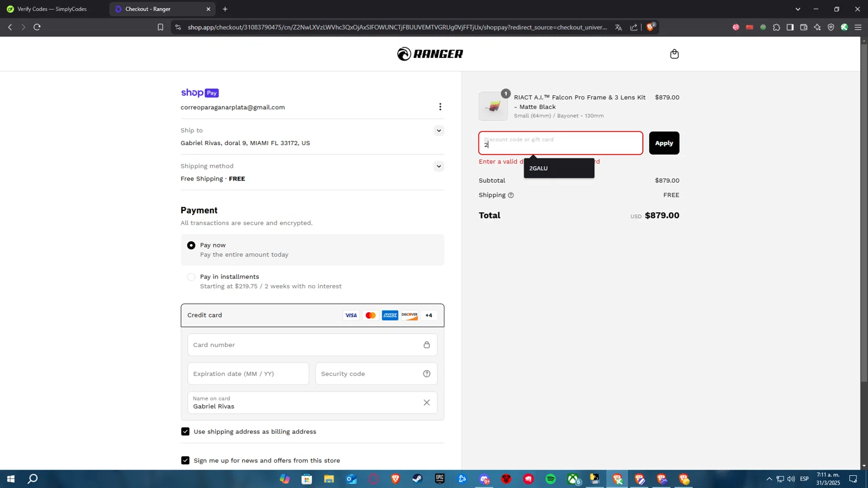Image resolution: width=868 pixels, height=488 pixels.
Task: Uncheck use shipping address as billing
Action: (x=185, y=431)
